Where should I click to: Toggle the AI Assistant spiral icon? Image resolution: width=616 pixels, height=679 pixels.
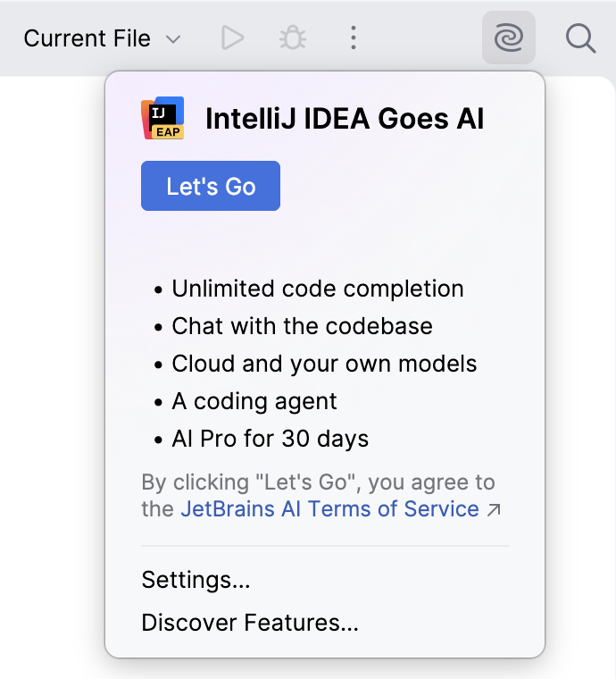(x=509, y=38)
